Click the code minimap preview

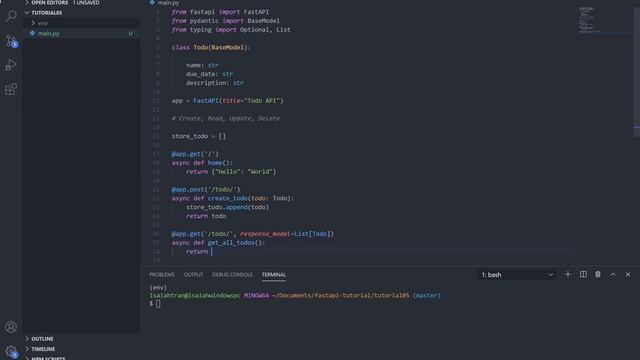[589, 20]
